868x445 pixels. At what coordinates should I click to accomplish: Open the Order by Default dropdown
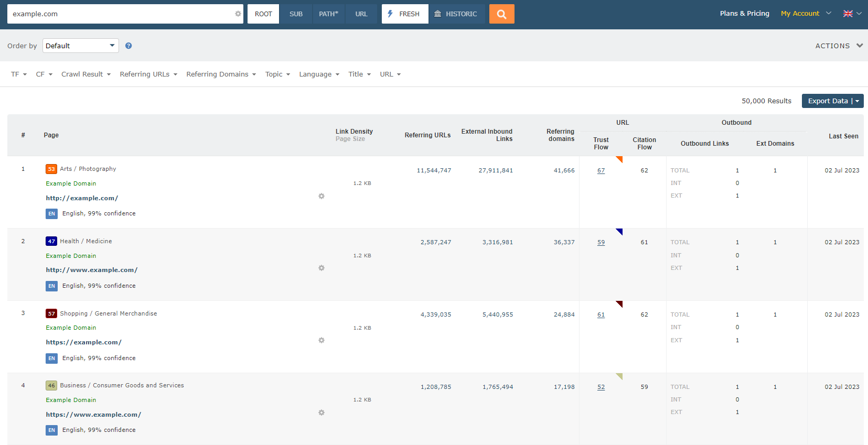(80, 46)
